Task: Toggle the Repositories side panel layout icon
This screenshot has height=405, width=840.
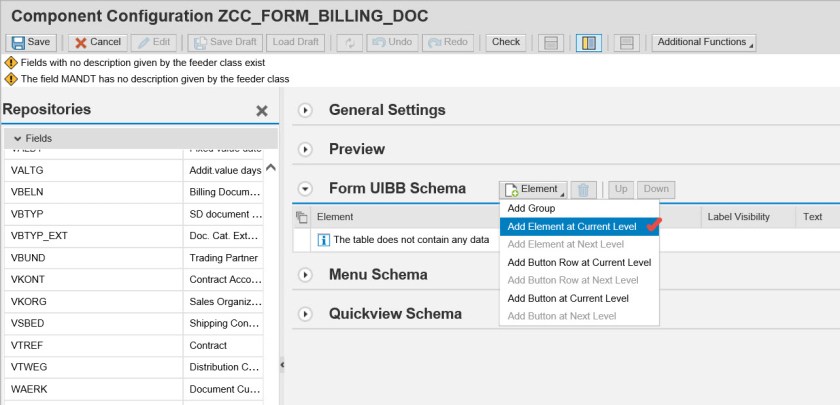Action: (588, 42)
